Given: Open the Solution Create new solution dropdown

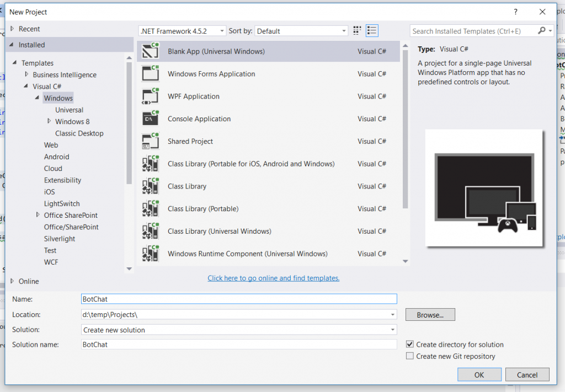Looking at the screenshot, I should pos(392,330).
